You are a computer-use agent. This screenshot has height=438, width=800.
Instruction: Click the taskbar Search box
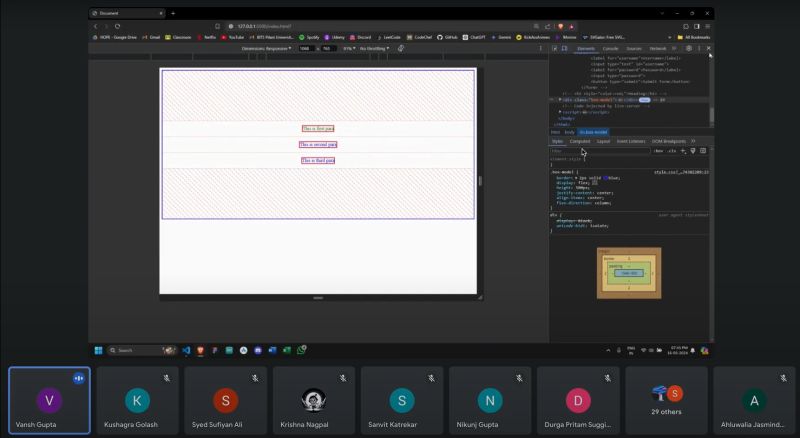coord(141,350)
